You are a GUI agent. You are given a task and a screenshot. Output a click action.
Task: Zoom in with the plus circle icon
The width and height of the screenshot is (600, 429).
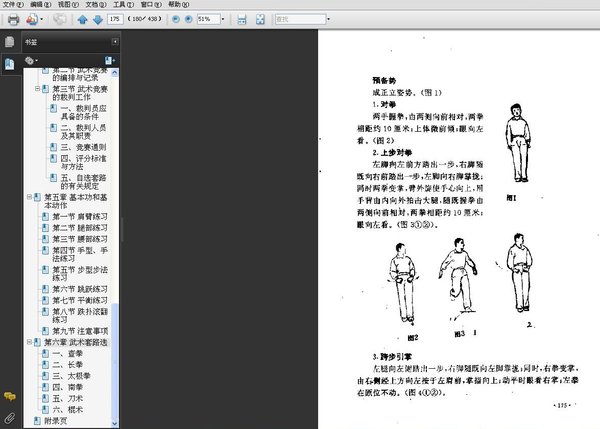coord(188,19)
